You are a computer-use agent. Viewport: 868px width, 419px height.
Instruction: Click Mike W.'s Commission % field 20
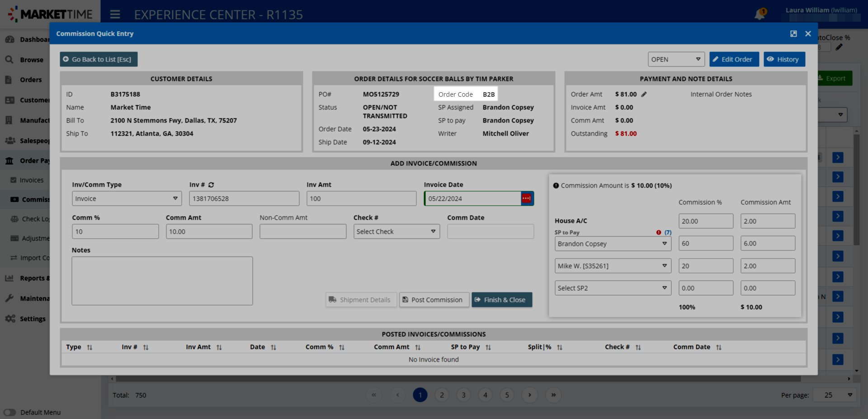pyautogui.click(x=706, y=266)
